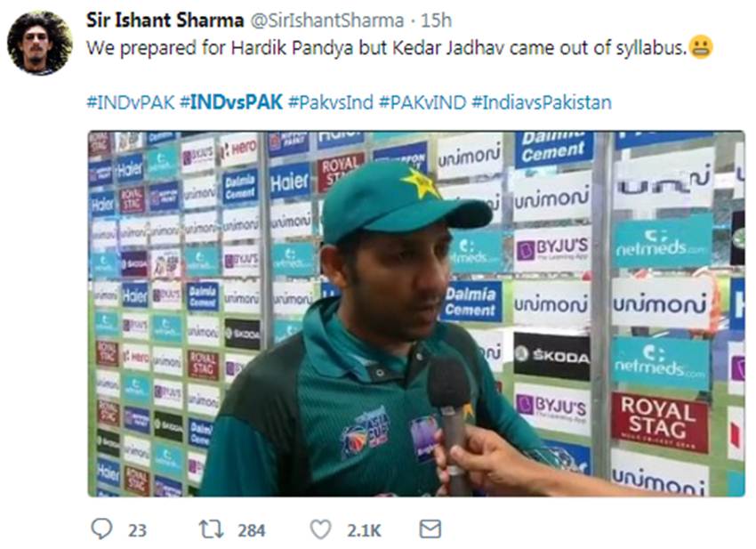Play the embedded interview video
The image size is (756, 549).
[x=416, y=313]
